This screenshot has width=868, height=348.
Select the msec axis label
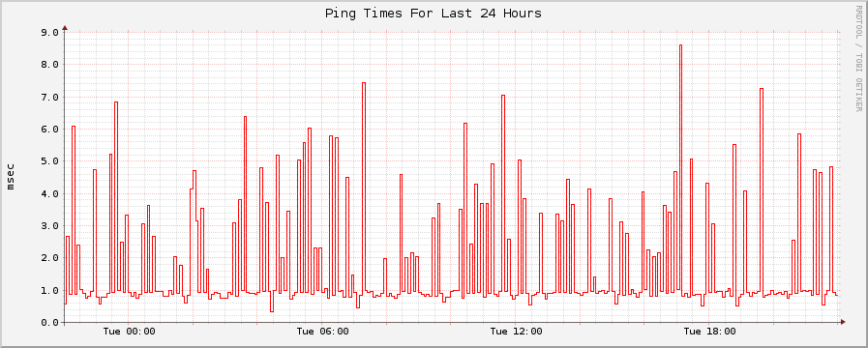coord(11,177)
